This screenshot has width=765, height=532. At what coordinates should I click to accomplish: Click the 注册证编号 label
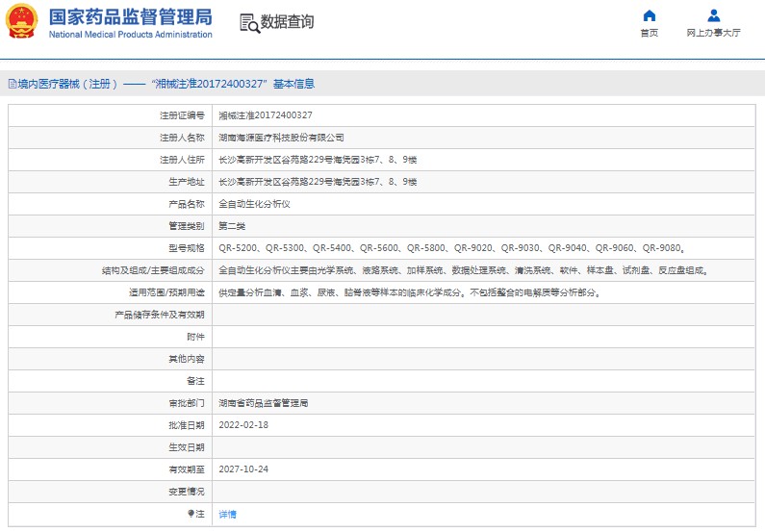tap(182, 115)
